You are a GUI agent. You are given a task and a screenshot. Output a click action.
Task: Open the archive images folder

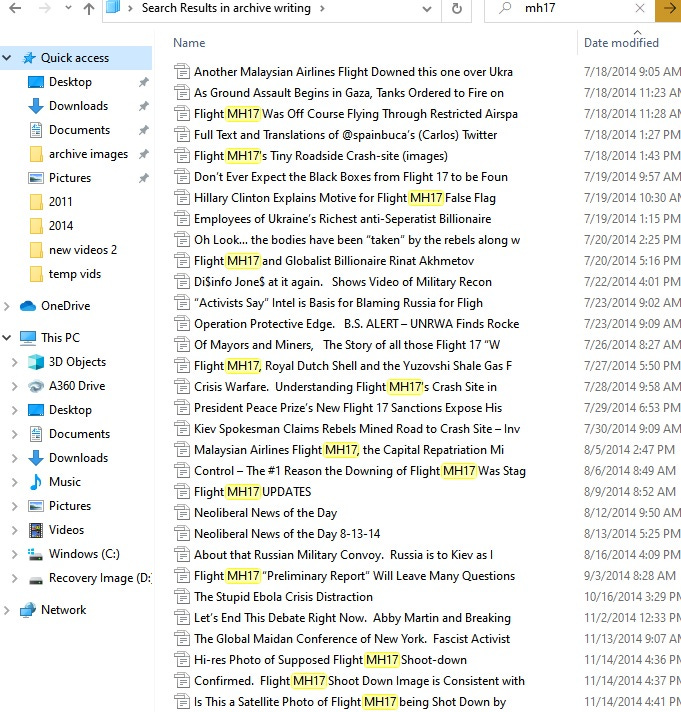point(88,154)
